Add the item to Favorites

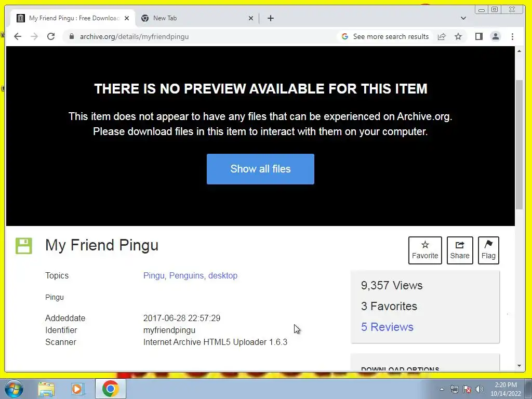pyautogui.click(x=425, y=250)
